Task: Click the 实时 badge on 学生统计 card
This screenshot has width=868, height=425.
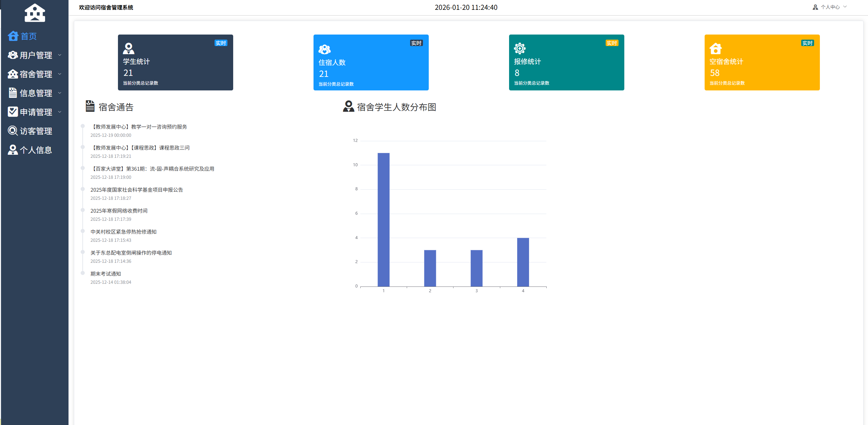Action: (x=221, y=43)
